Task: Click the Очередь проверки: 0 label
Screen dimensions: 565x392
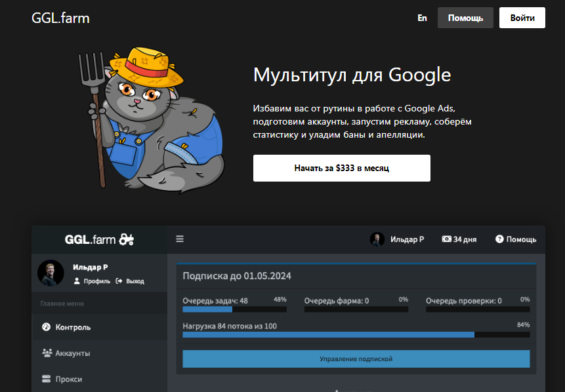Action: (x=464, y=301)
